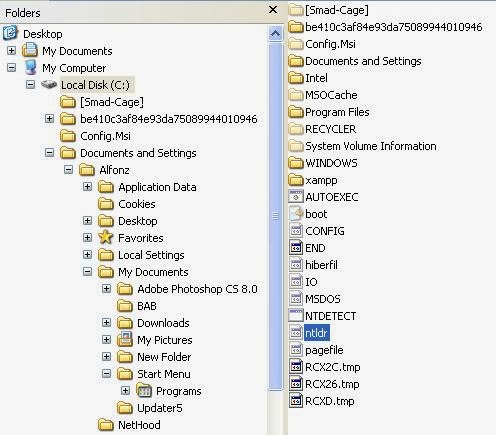Collapse Documents and Settings in the tree

tap(49, 153)
